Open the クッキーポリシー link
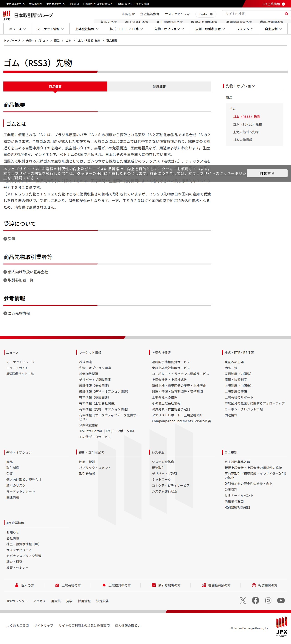The image size is (291, 644). tap(233, 173)
